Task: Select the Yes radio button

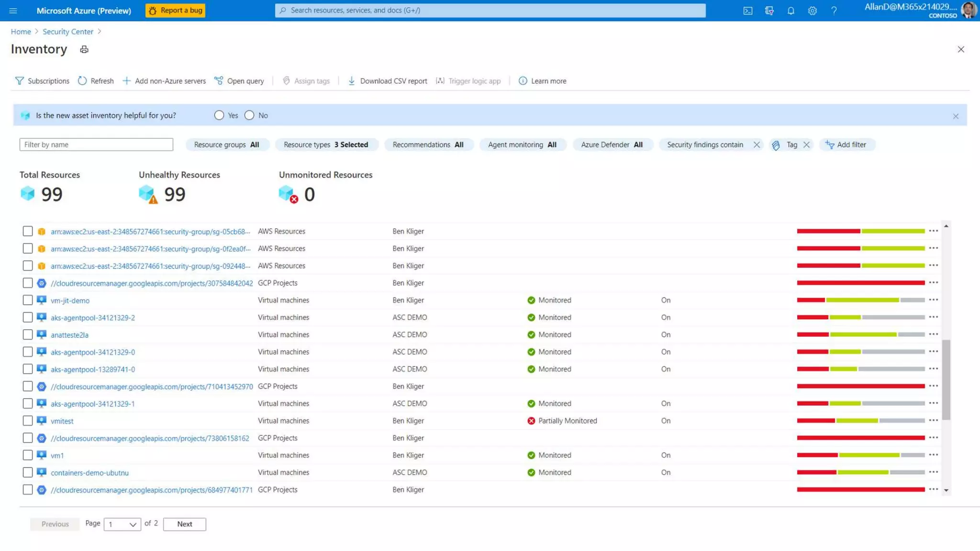Action: [219, 115]
